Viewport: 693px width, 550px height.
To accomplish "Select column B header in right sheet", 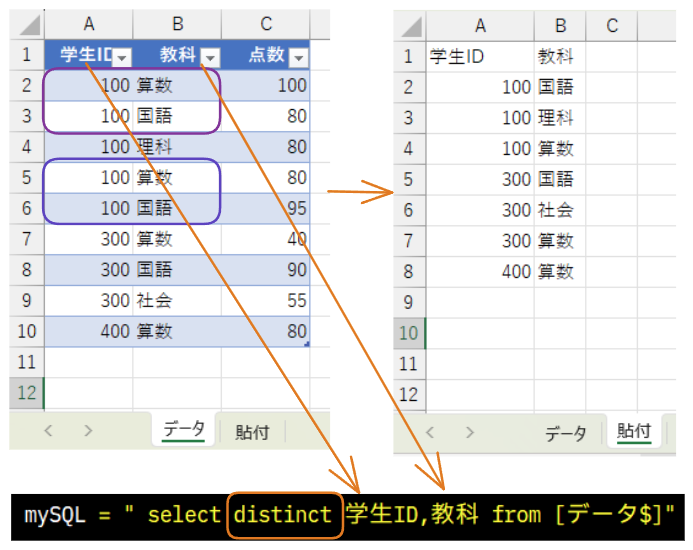I will (x=560, y=26).
